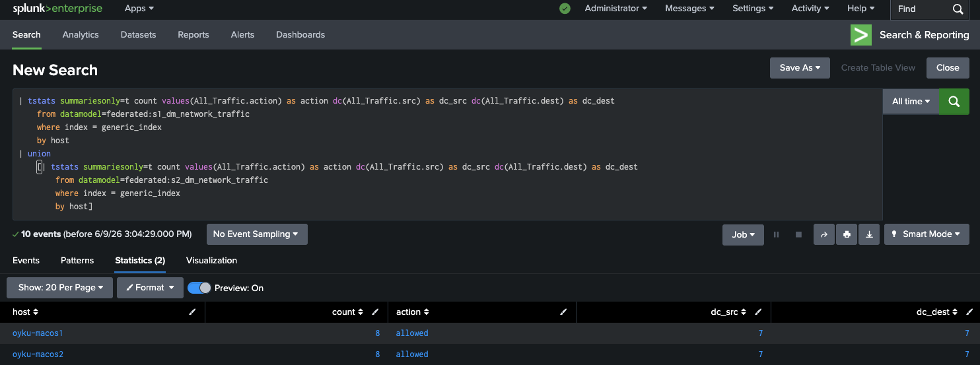Click inside the search query editor
This screenshot has height=365, width=980.
448,154
